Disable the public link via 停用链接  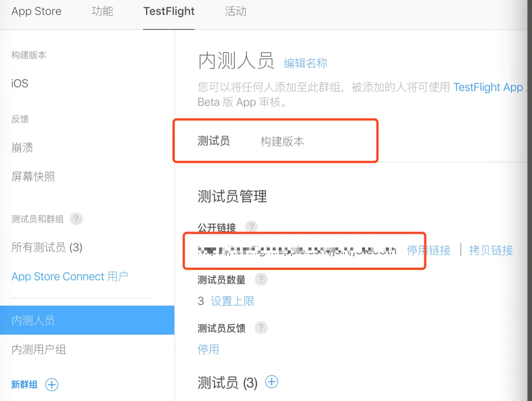point(429,250)
